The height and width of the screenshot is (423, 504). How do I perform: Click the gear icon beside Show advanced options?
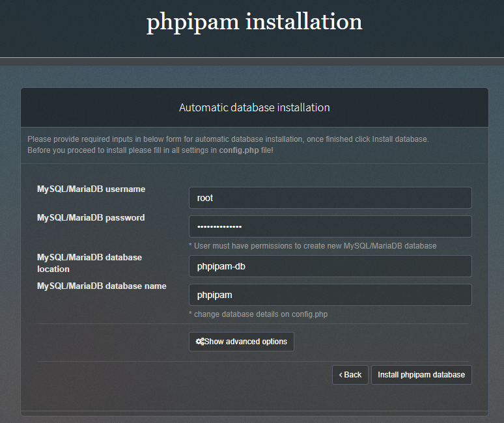pos(200,342)
